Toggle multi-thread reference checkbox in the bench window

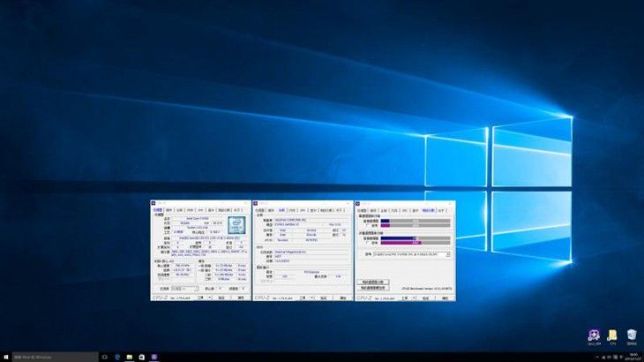coord(367,243)
